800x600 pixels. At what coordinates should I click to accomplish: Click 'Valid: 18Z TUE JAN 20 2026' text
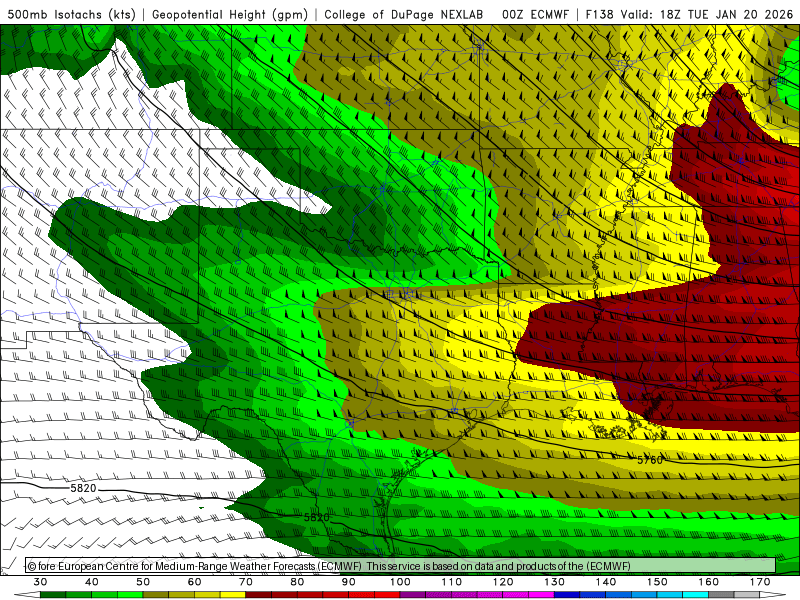[707, 14]
